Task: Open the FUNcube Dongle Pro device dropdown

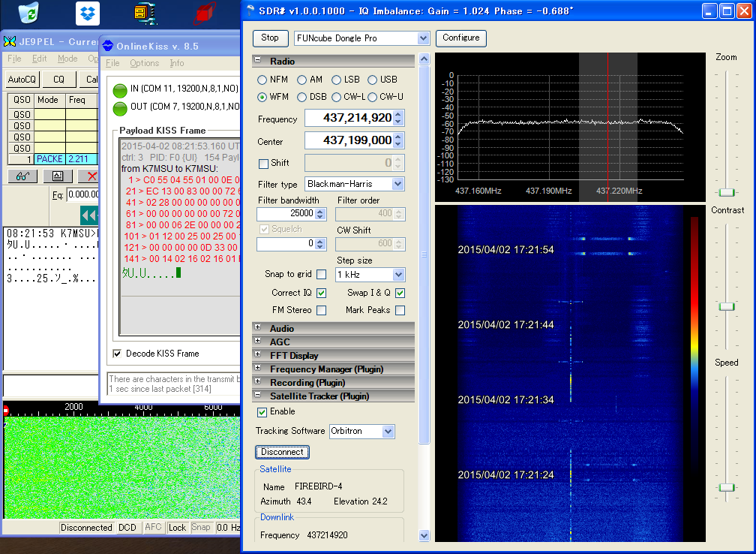Action: (x=423, y=38)
